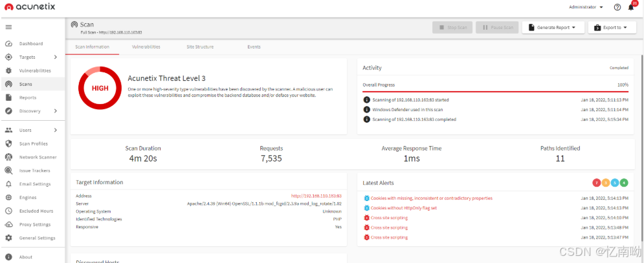Click the Pause Scan button
The width and height of the screenshot is (644, 263).
(497, 28)
